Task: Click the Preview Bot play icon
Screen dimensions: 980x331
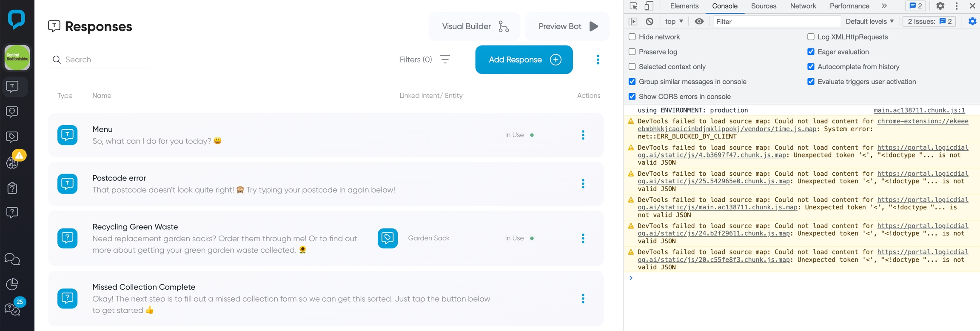Action: point(594,26)
